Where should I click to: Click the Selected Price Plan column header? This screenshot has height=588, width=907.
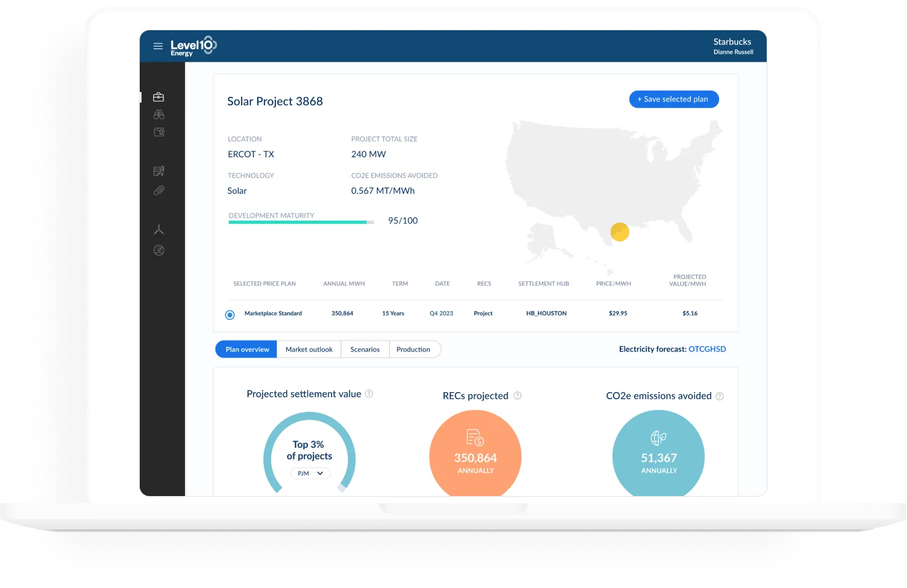click(x=264, y=284)
